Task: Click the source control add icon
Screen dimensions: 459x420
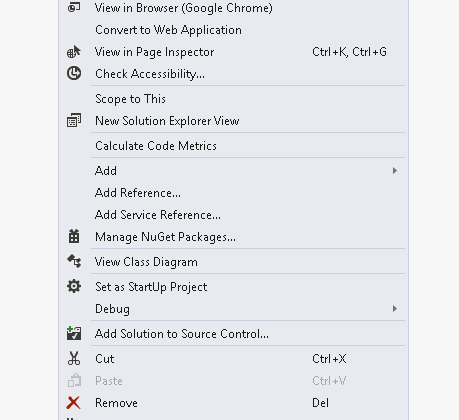Action: (74, 333)
